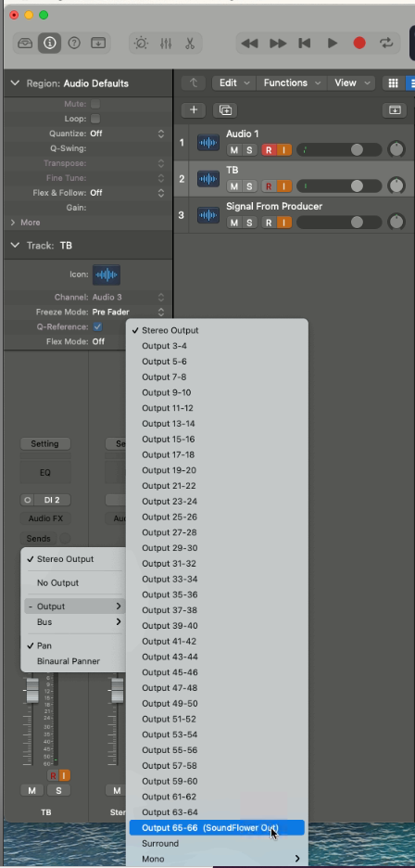Open the Functions menu button
Image resolution: width=415 pixels, height=868 pixels.
[x=292, y=83]
